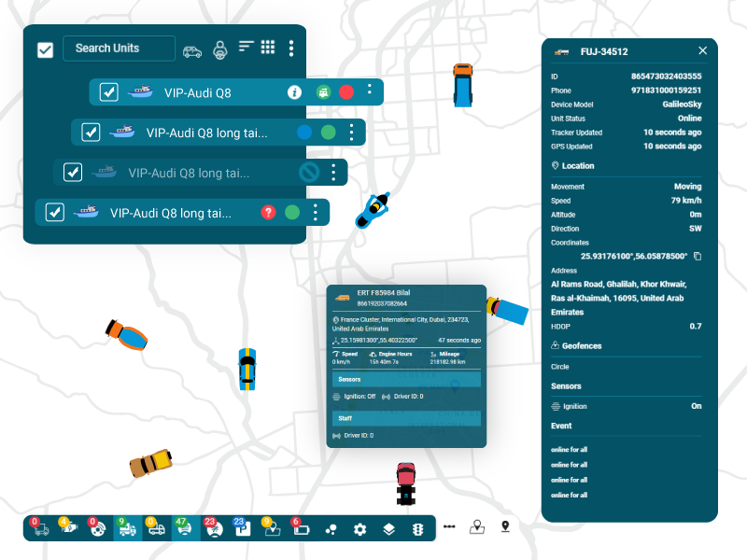Select the parking filter with badge 23
Screen dimensions: 747x560
click(x=242, y=527)
